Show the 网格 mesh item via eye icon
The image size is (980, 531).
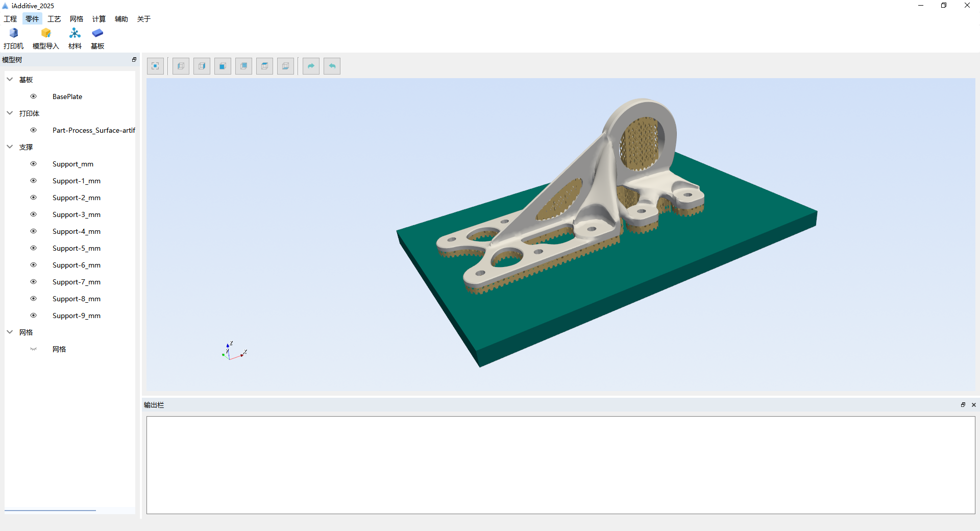tap(34, 349)
